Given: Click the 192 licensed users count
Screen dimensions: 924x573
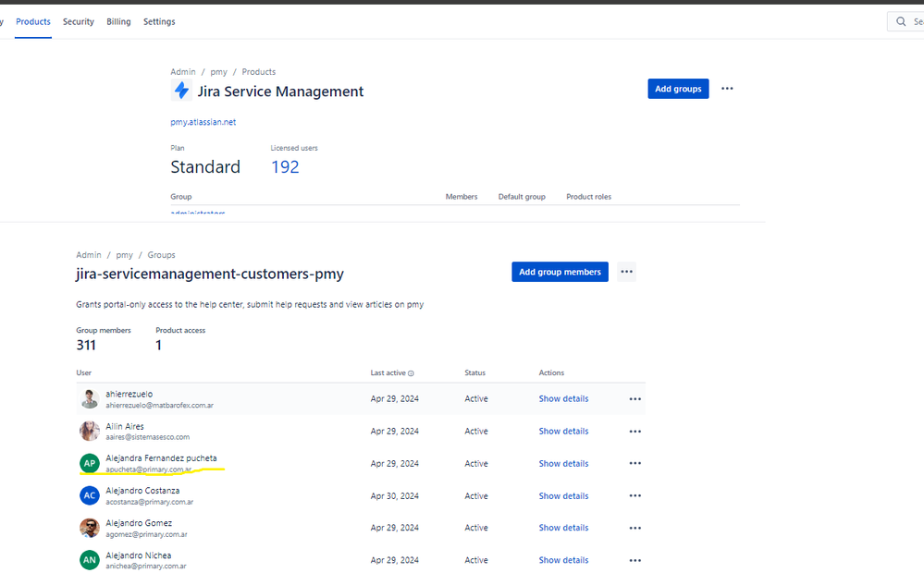Looking at the screenshot, I should pyautogui.click(x=285, y=167).
